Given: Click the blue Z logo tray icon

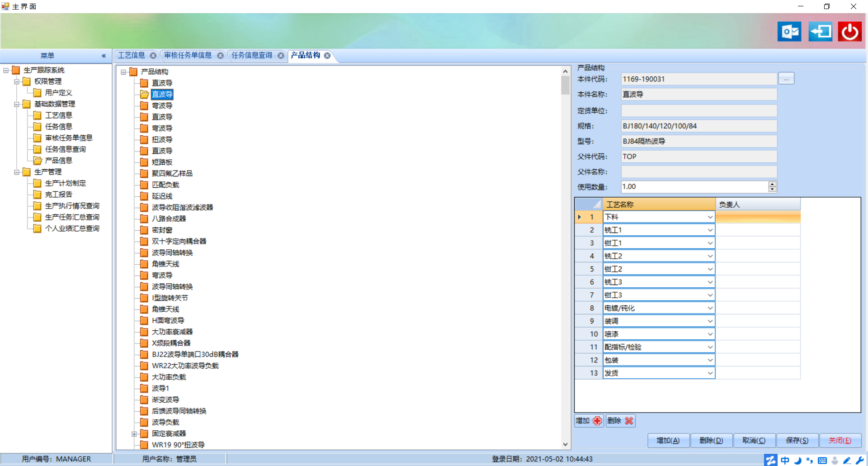Looking at the screenshot, I should click(x=771, y=460).
